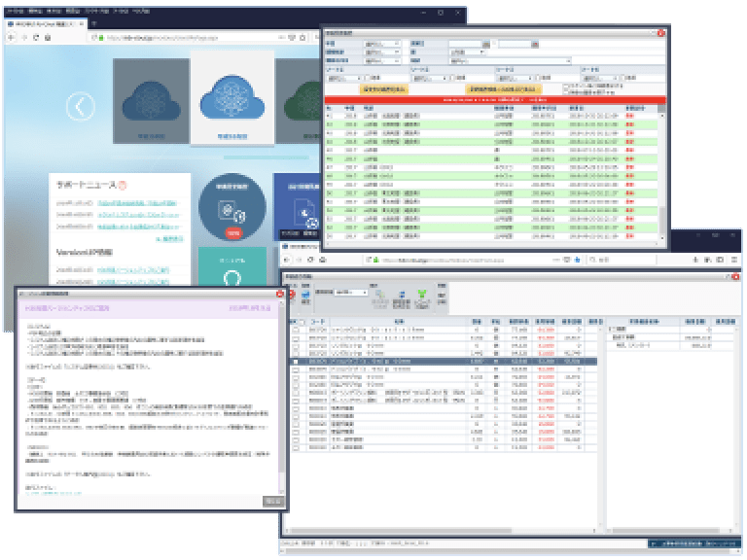The height and width of the screenshot is (560, 747).
Task: Tick the lower option checkbox right of the yellow buttons
Action: [x=565, y=92]
